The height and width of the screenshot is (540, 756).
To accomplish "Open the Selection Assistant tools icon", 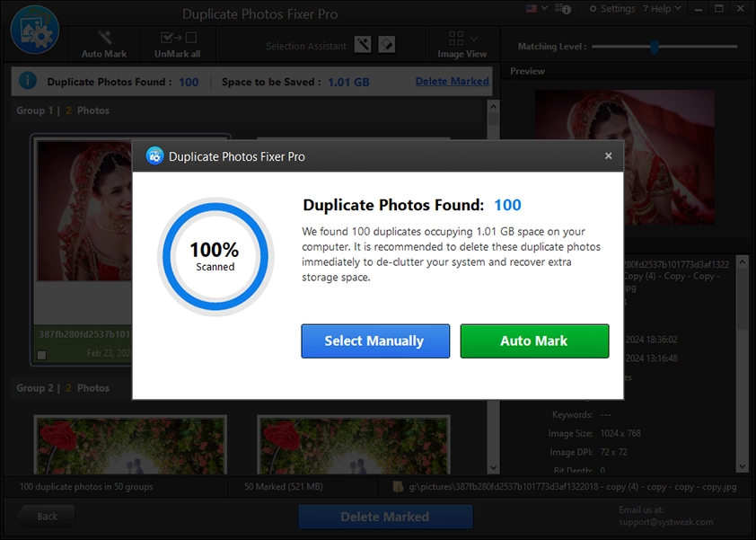I will click(363, 45).
